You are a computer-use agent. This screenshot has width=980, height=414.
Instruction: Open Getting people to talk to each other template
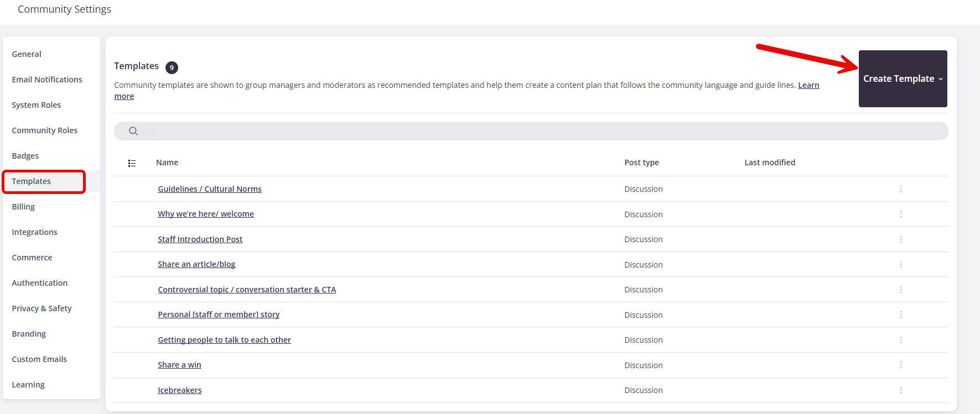coord(224,340)
